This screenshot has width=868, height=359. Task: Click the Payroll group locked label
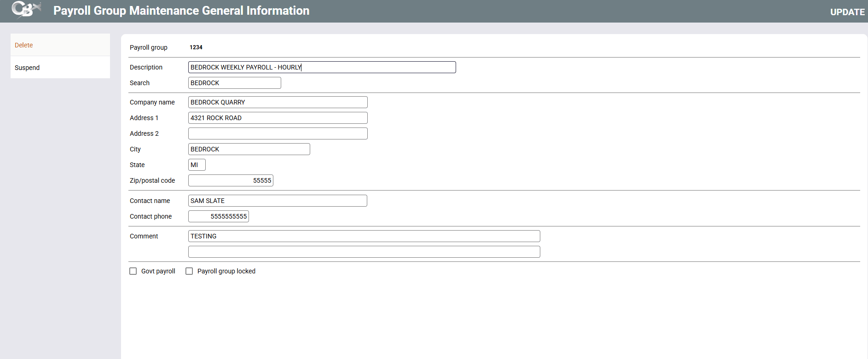(x=226, y=271)
